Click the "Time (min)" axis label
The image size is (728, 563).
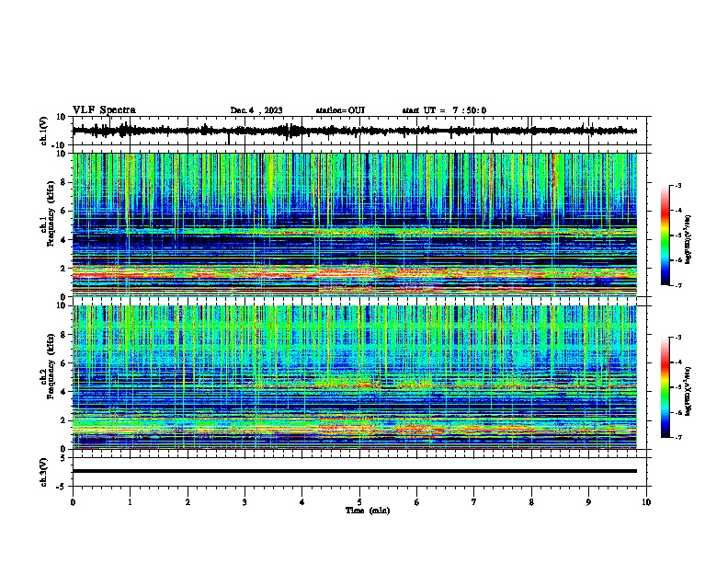coord(368,511)
